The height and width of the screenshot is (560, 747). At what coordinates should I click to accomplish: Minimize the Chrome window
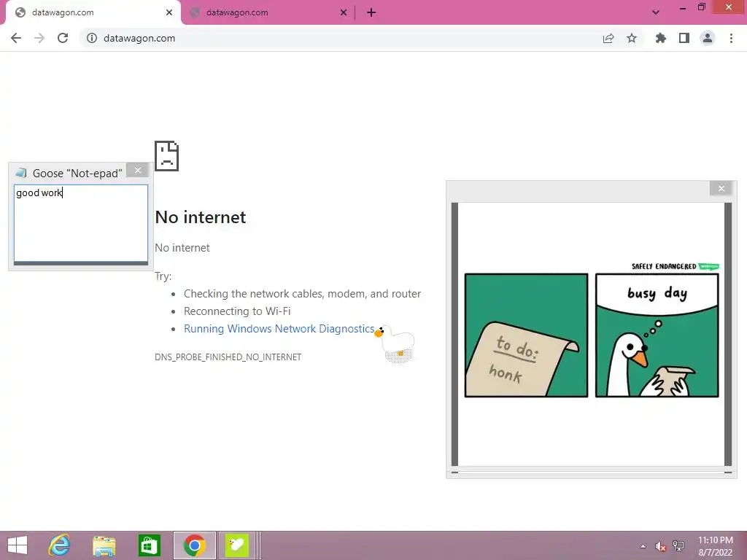tap(683, 8)
